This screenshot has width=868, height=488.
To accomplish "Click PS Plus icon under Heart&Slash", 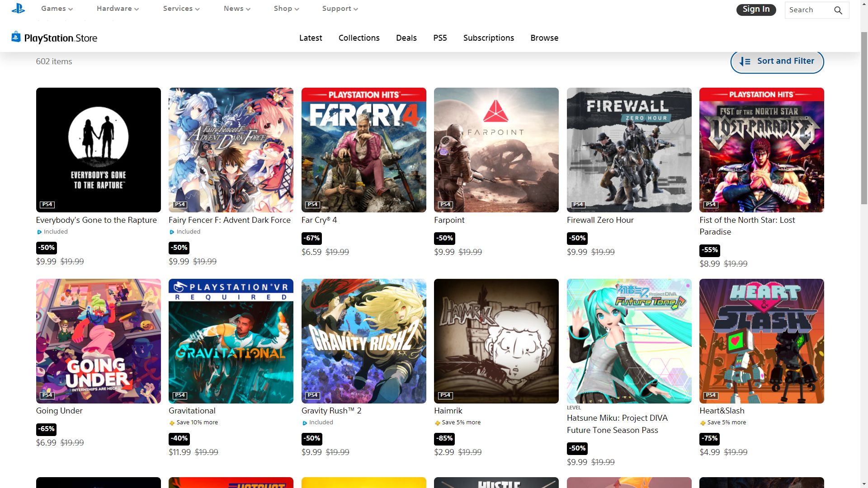I will (x=703, y=423).
